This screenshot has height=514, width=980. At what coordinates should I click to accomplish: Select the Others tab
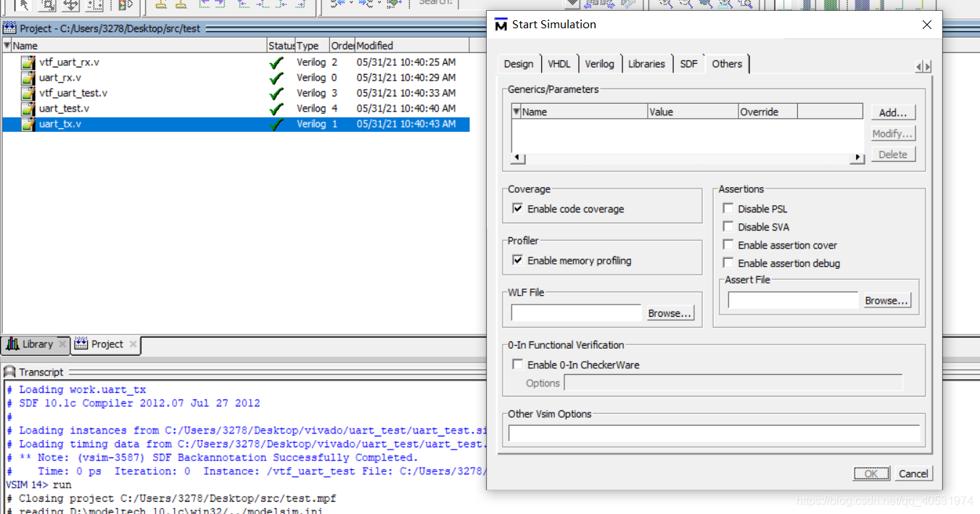tap(727, 64)
